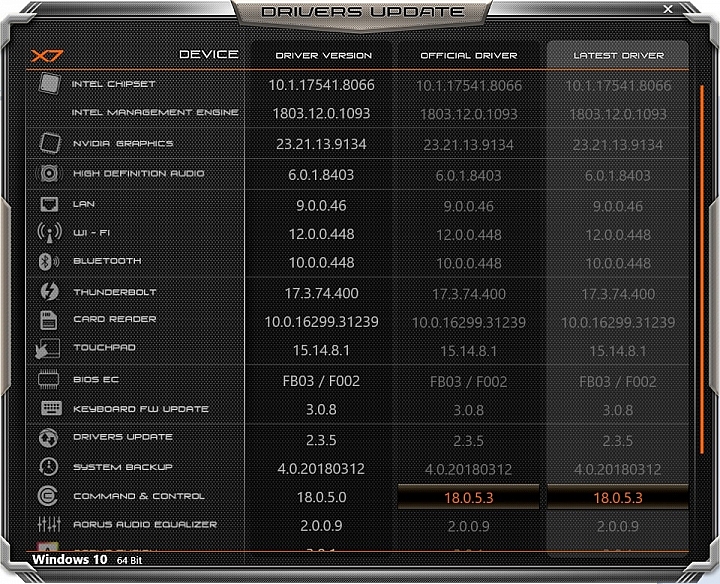Click official System Backup driver 4.0.20180312

(468, 469)
